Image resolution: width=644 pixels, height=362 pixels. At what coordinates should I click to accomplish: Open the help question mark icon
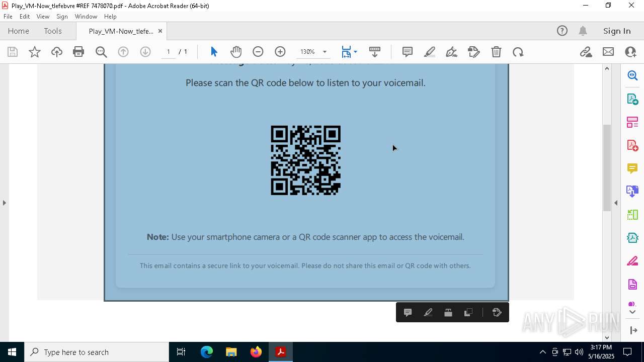(562, 31)
